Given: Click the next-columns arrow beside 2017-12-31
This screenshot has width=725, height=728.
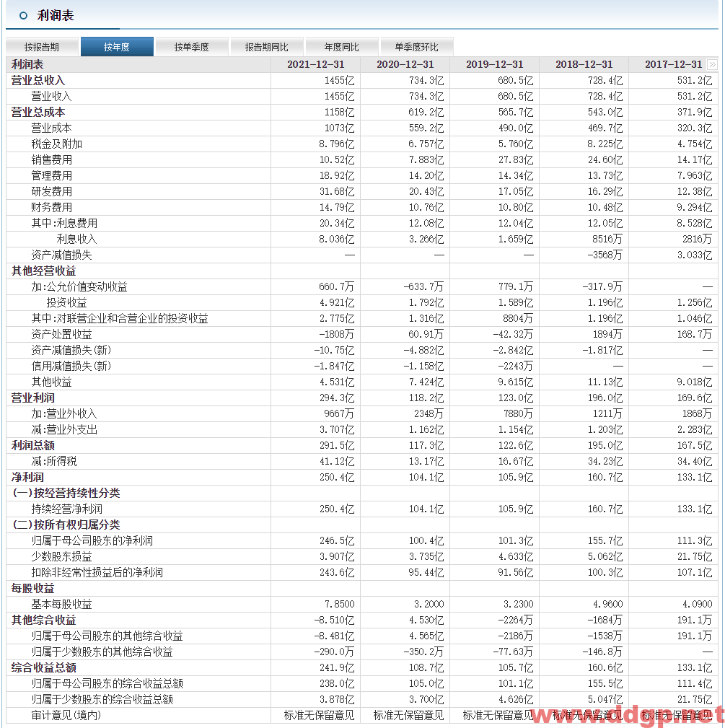Looking at the screenshot, I should tap(712, 64).
